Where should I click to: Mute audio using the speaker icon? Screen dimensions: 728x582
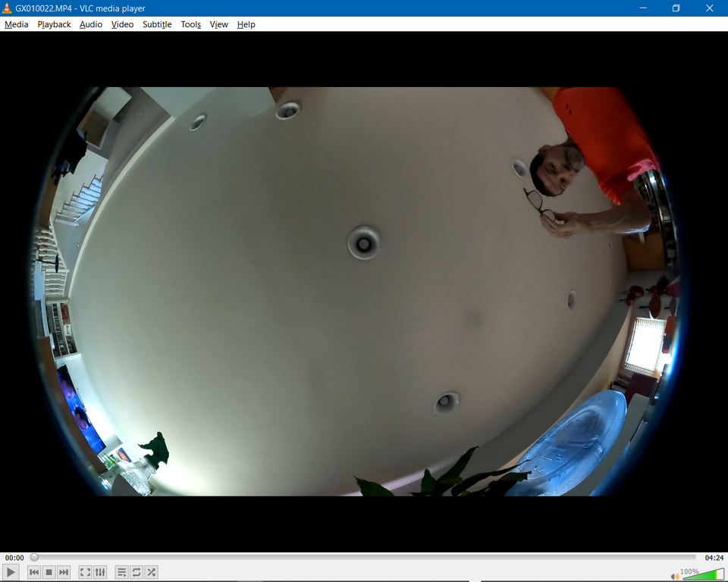674,576
